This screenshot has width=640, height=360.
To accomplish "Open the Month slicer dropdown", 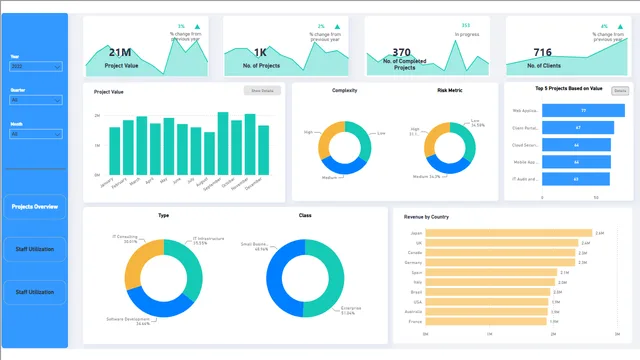I will pos(36,134).
